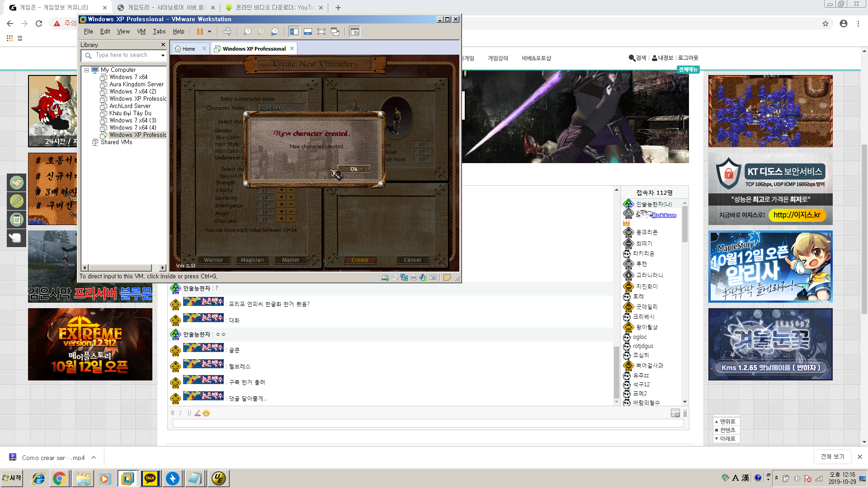868x488 pixels.
Task: Take a snapshot of the VM
Action: point(247,32)
